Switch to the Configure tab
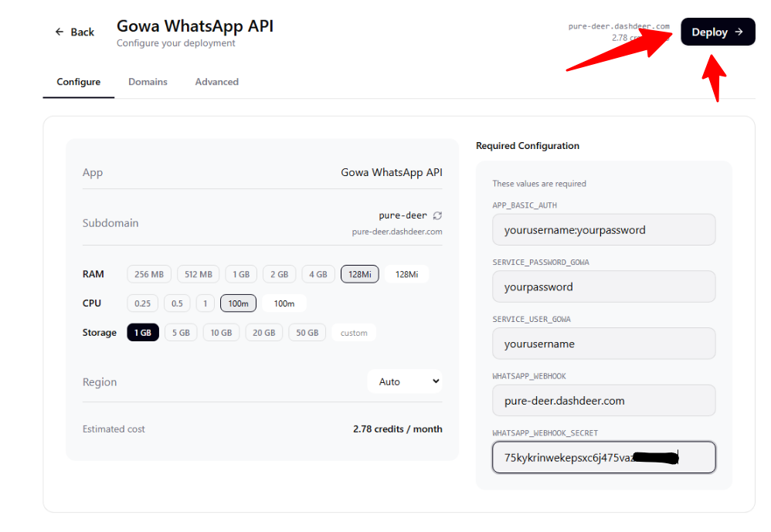 point(79,82)
